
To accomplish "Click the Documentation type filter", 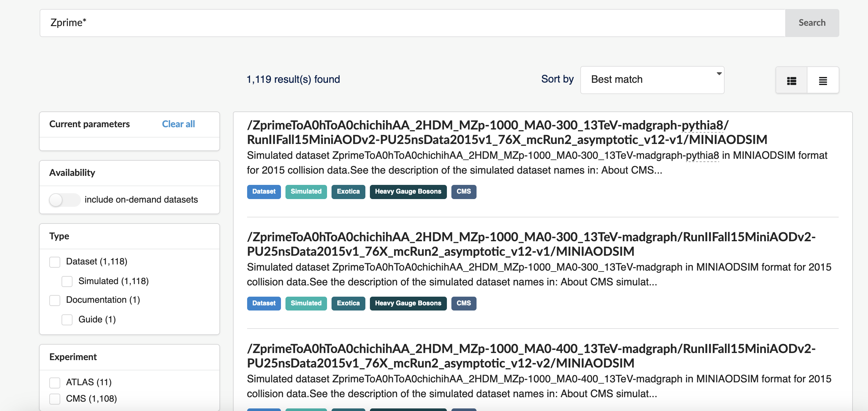I will coord(55,301).
